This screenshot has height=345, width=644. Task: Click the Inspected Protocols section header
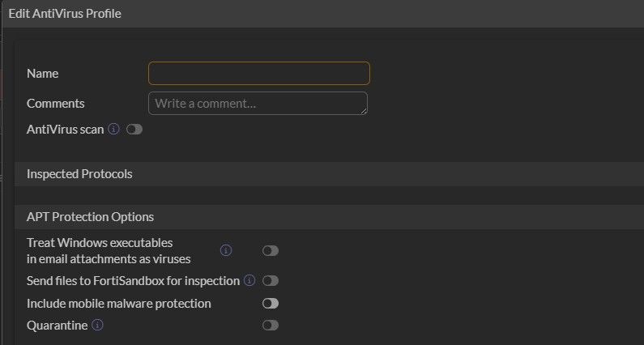coord(79,174)
